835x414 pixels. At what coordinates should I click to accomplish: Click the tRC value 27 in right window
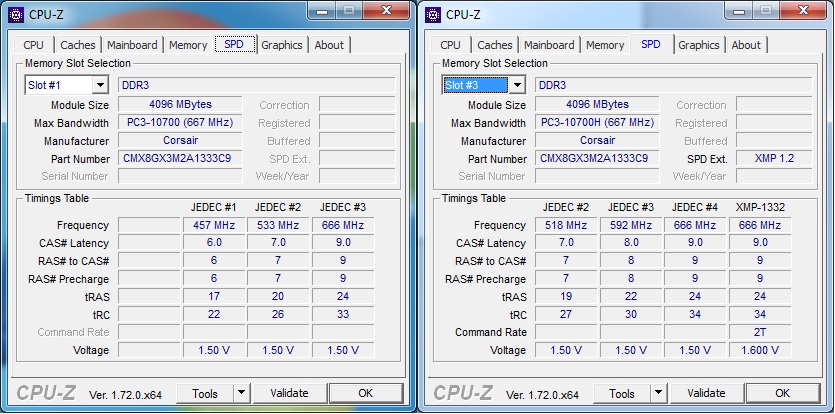[x=566, y=314]
